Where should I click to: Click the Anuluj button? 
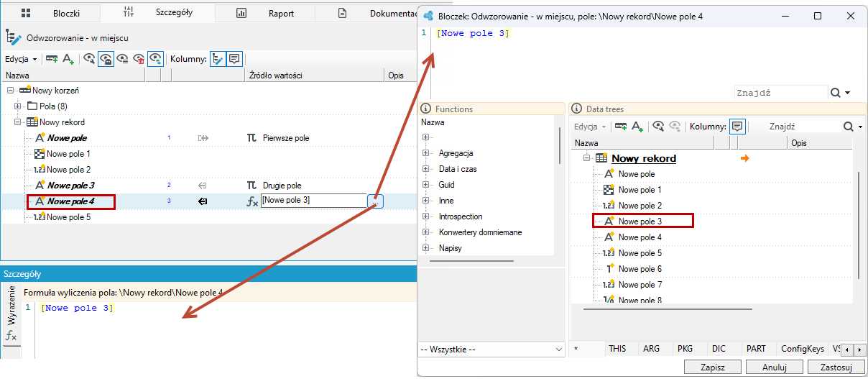click(x=773, y=367)
